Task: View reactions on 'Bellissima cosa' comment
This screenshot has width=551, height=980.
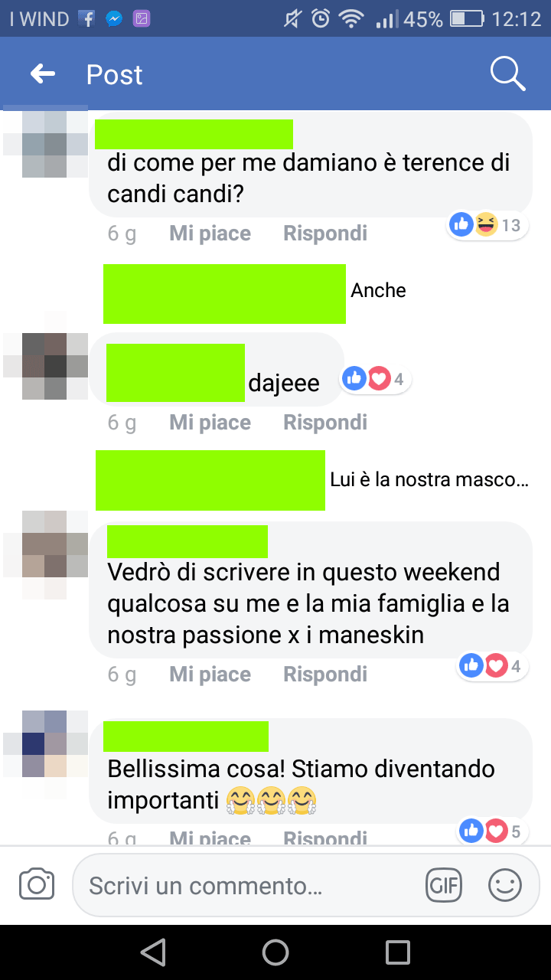Action: [494, 830]
